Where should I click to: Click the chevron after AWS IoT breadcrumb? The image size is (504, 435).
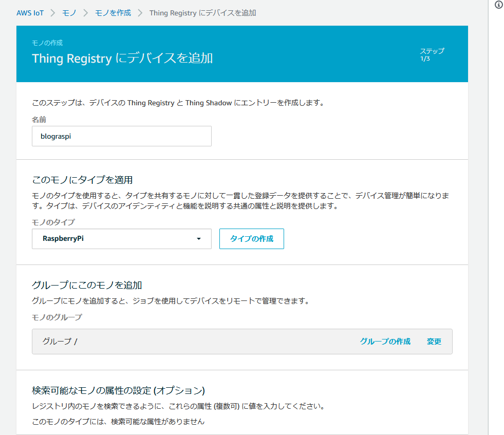[x=53, y=13]
